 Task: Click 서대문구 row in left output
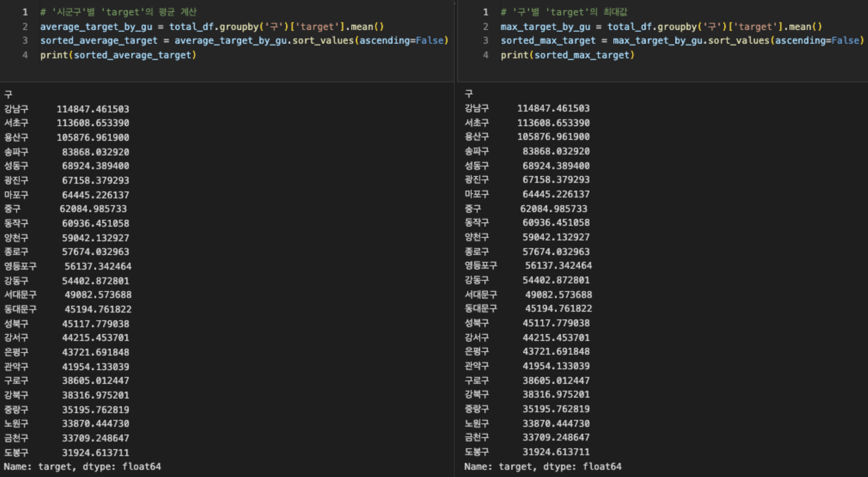coord(68,295)
